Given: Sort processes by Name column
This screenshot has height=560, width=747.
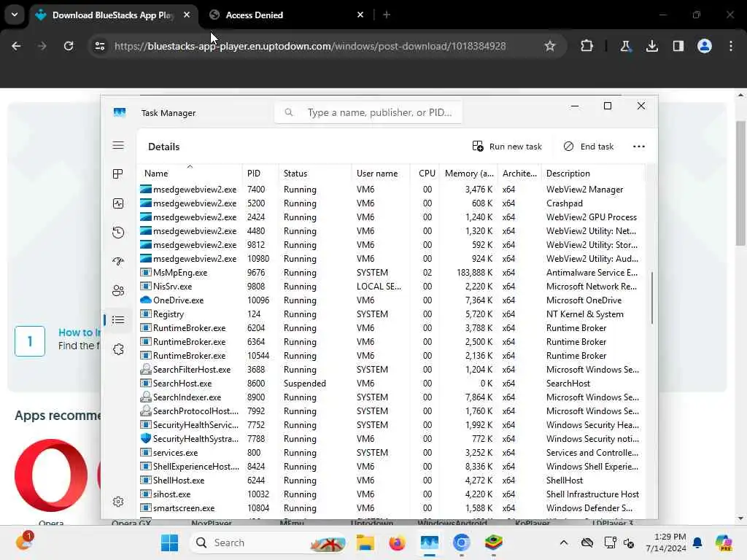Looking at the screenshot, I should [x=190, y=174].
